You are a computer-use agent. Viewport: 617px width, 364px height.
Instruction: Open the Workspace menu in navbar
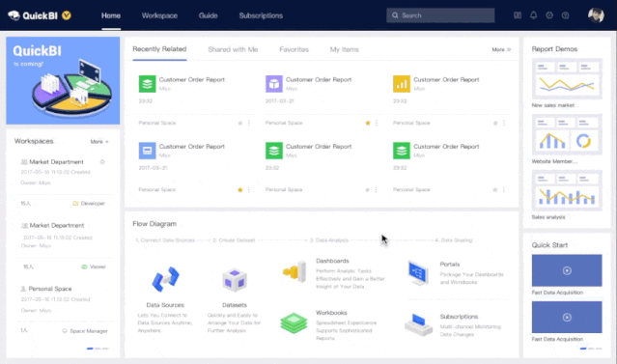coord(159,15)
